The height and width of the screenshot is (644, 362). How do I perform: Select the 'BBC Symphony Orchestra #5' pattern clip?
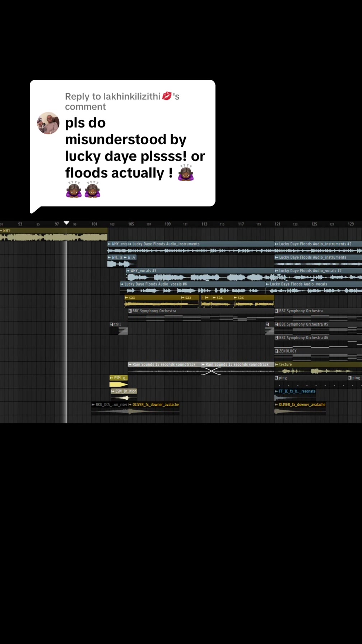[318, 328]
